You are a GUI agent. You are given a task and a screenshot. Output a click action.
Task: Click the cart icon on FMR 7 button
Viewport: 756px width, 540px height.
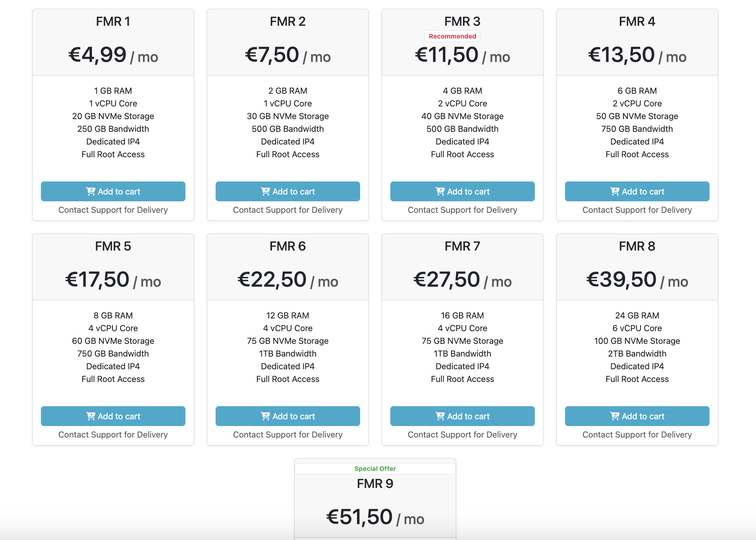click(x=440, y=416)
